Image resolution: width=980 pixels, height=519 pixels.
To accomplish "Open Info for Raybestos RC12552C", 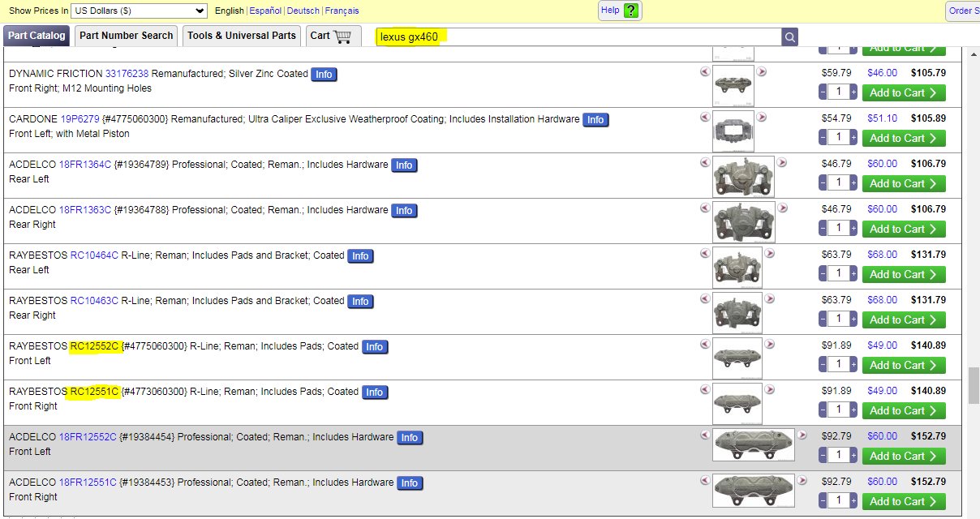I will point(374,346).
